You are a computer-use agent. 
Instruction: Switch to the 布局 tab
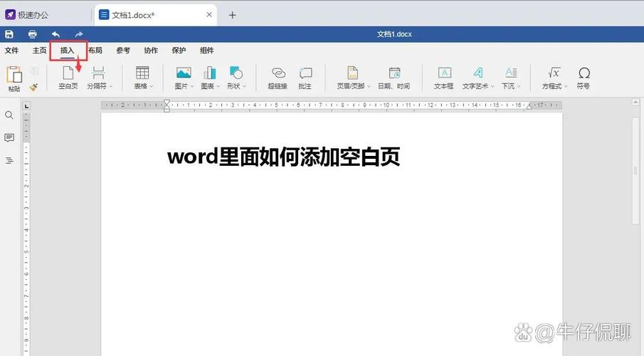tap(95, 51)
